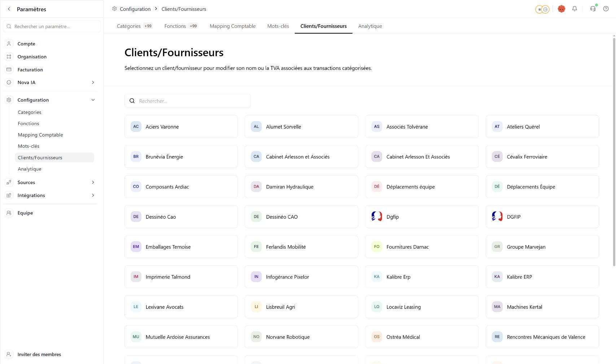This screenshot has width=616, height=364.
Task: Switch to the Catégories tab
Action: click(x=135, y=26)
